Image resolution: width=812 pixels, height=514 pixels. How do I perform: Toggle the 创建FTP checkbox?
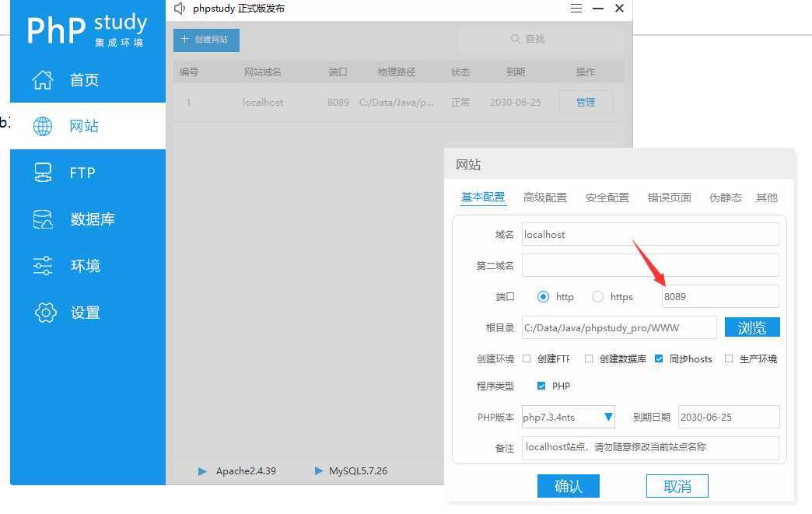pos(527,358)
